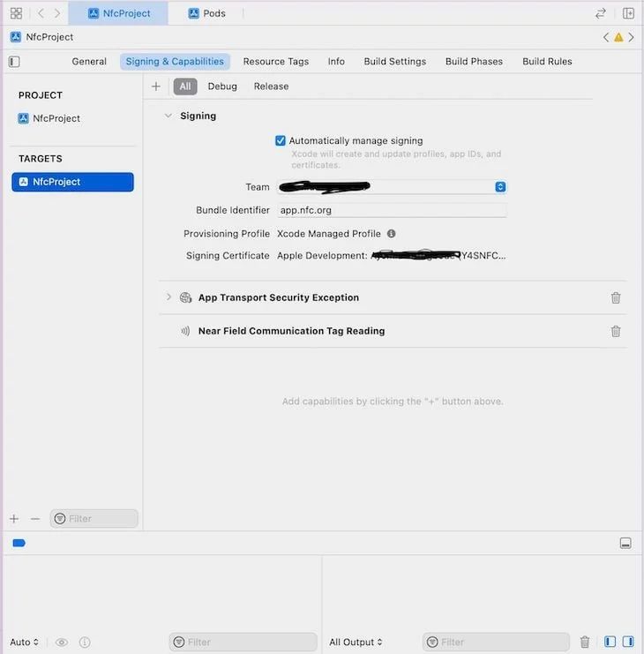Jump to next issue chevron
Image resolution: width=644 pixels, height=654 pixels.
pyautogui.click(x=631, y=38)
